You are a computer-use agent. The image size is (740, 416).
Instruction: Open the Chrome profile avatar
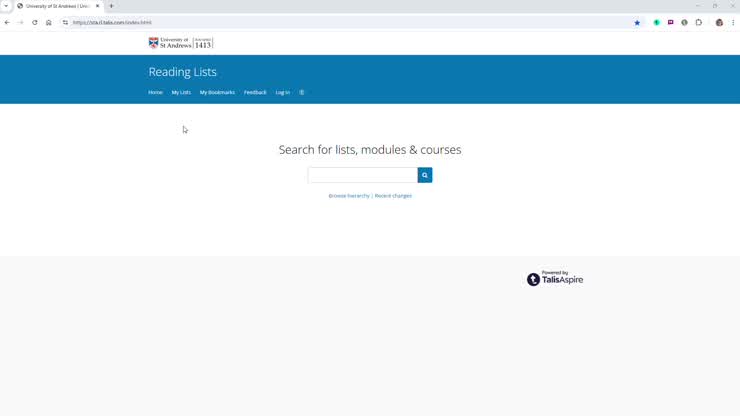[x=719, y=22]
